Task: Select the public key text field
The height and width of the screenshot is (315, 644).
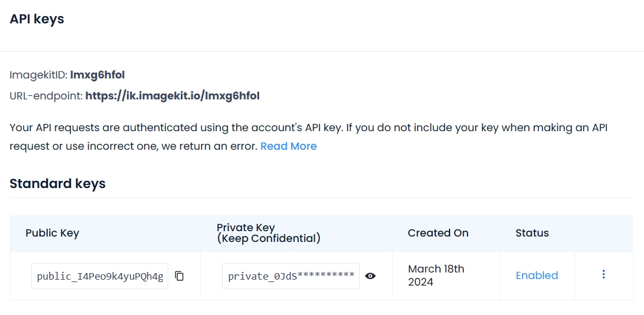Action: (x=99, y=276)
